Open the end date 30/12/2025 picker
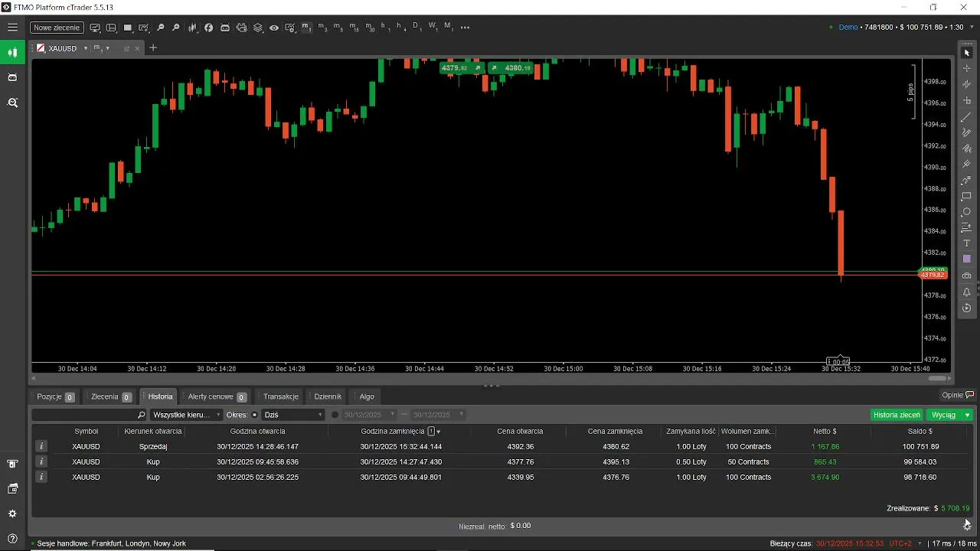This screenshot has height=551, width=980. [x=437, y=415]
